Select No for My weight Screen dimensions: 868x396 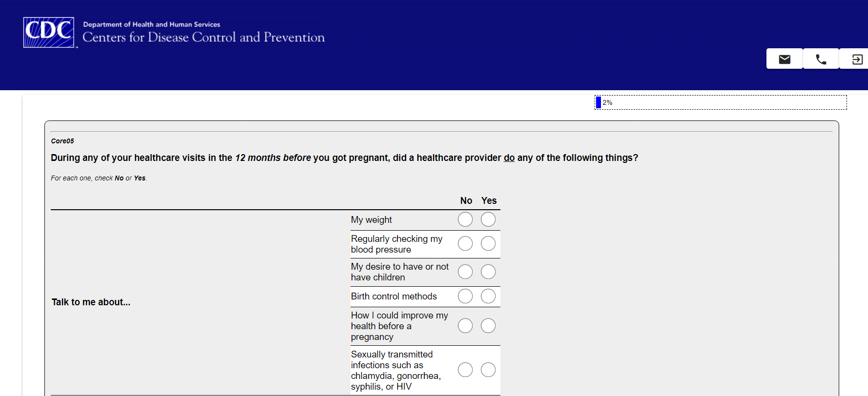(465, 219)
